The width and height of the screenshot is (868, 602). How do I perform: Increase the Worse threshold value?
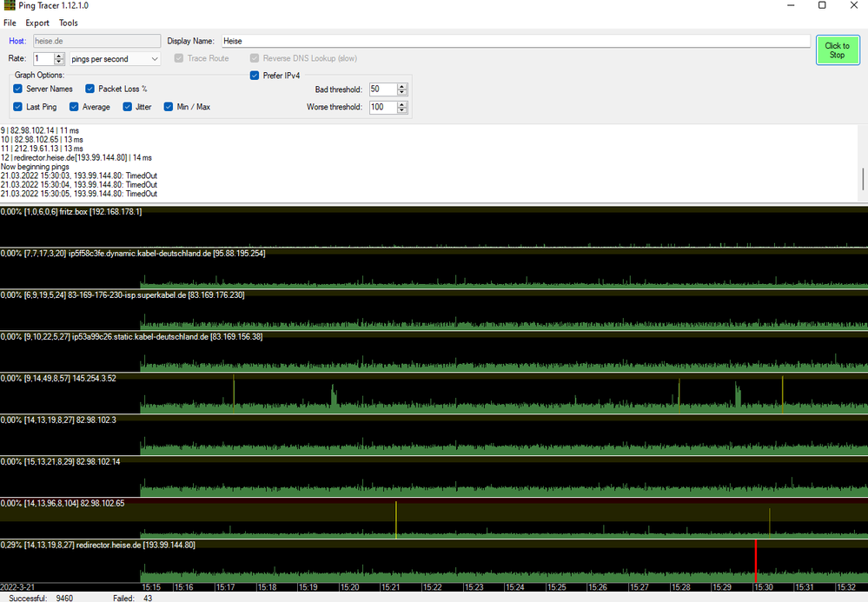[401, 104]
